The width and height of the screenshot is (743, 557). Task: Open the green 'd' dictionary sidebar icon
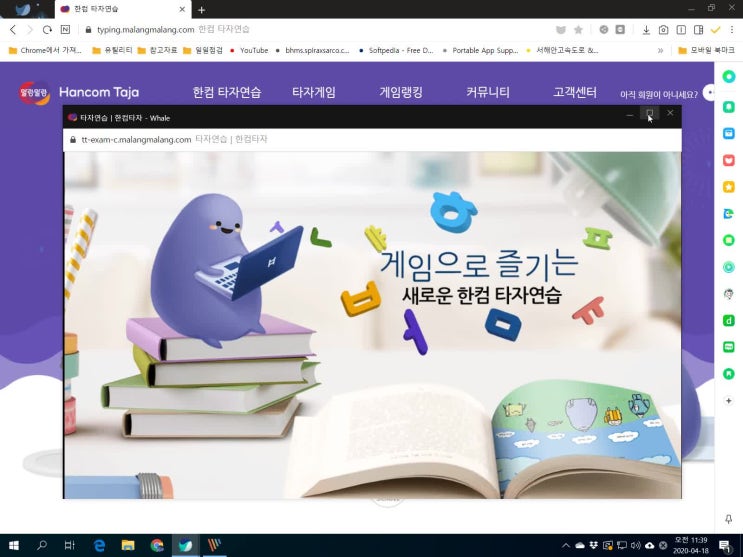[729, 321]
